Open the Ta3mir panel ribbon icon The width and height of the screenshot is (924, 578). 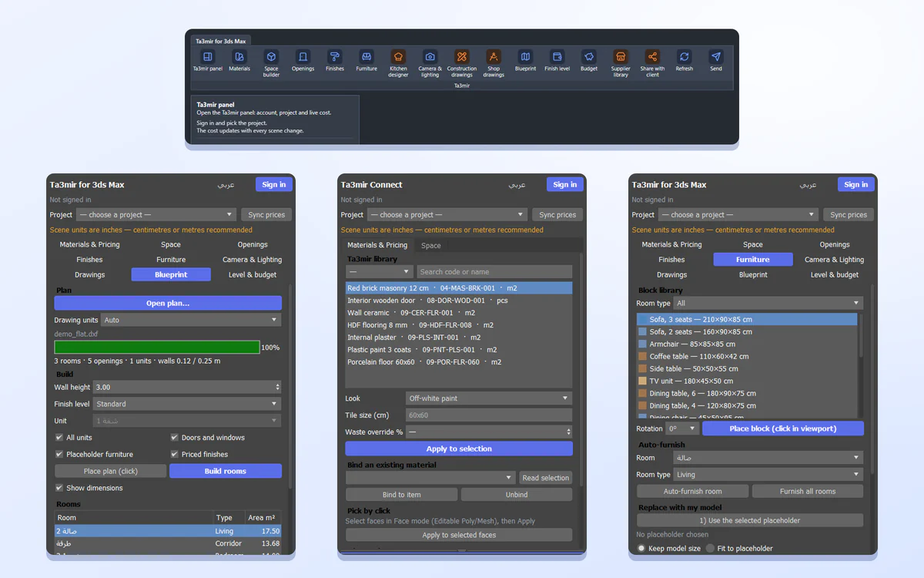point(207,56)
